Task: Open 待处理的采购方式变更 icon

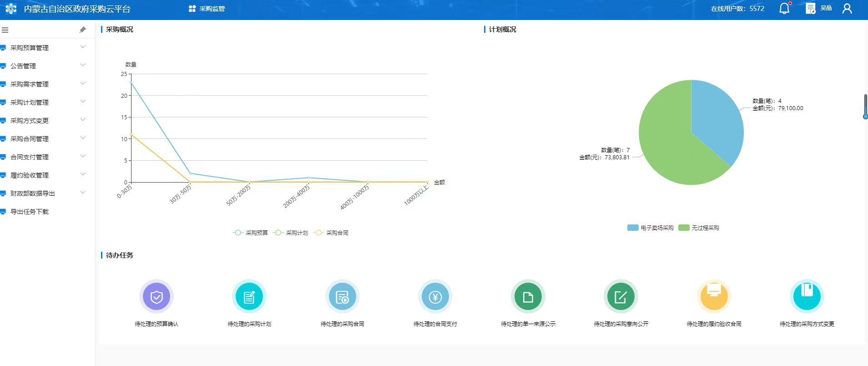Action: pos(807,297)
